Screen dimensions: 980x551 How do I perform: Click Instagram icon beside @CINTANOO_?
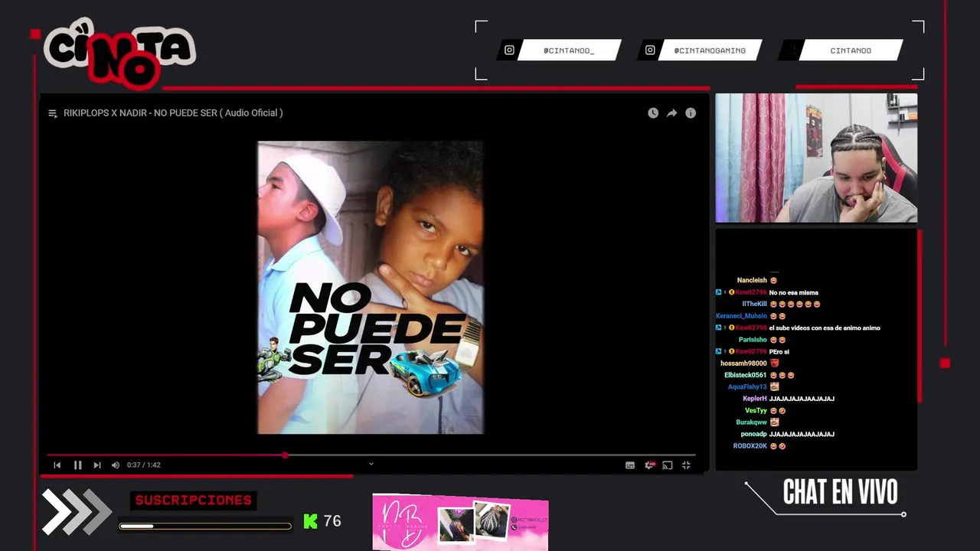[x=509, y=51]
